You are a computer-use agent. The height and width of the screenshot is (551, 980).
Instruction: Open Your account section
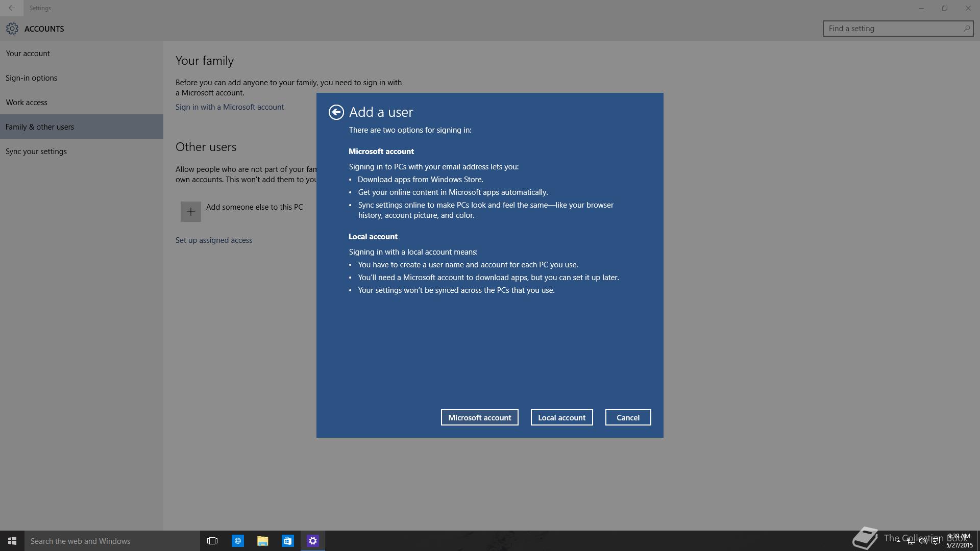pyautogui.click(x=82, y=54)
